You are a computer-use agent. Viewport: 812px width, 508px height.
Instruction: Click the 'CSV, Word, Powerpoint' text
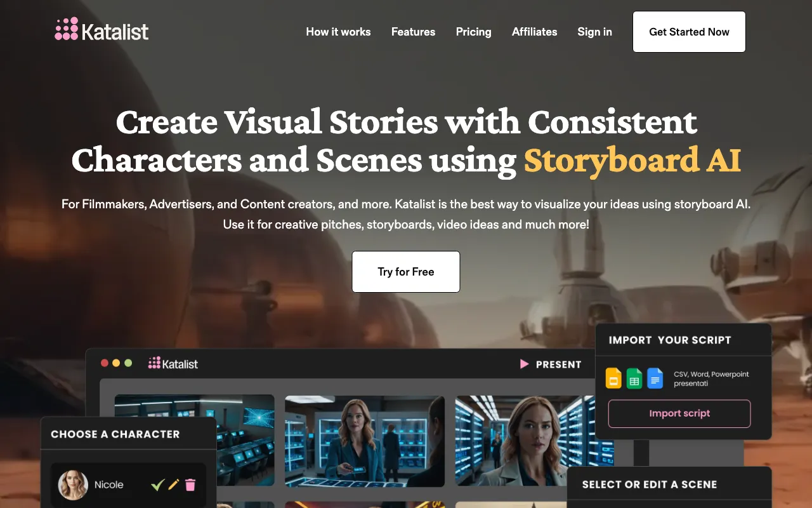[x=711, y=374]
